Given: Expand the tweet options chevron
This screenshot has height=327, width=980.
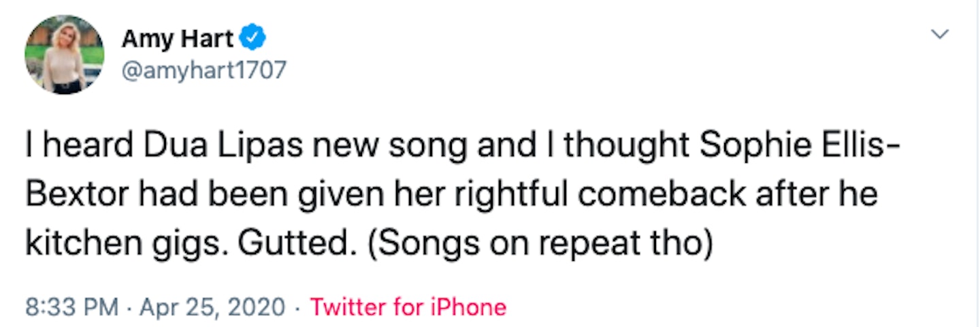Looking at the screenshot, I should [939, 34].
